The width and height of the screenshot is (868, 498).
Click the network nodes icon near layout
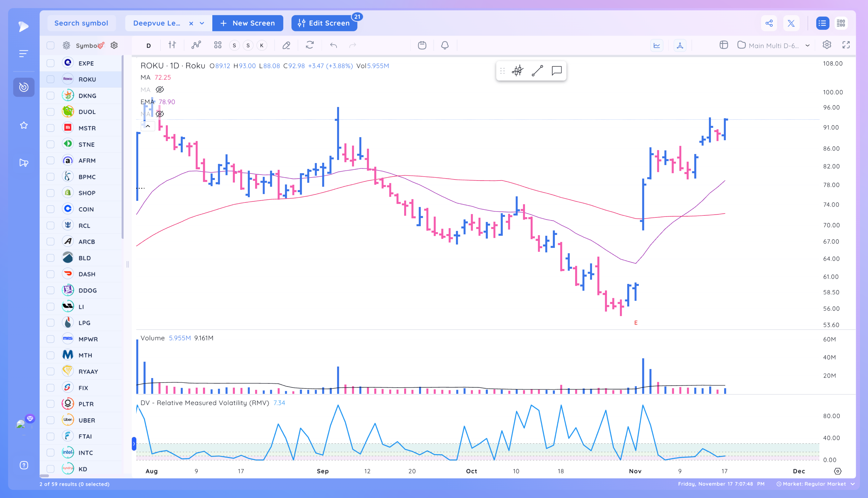pyautogui.click(x=680, y=45)
